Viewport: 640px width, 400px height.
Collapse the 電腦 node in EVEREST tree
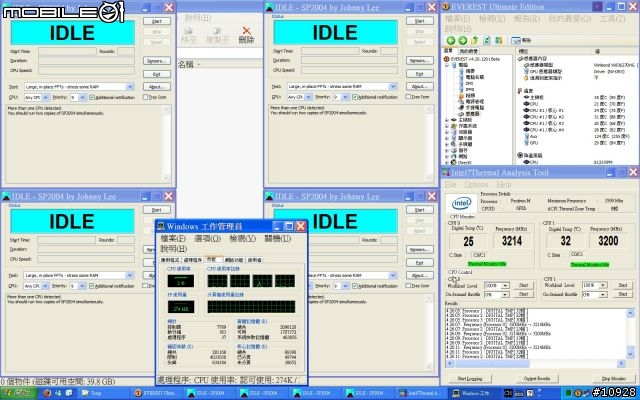coord(447,65)
